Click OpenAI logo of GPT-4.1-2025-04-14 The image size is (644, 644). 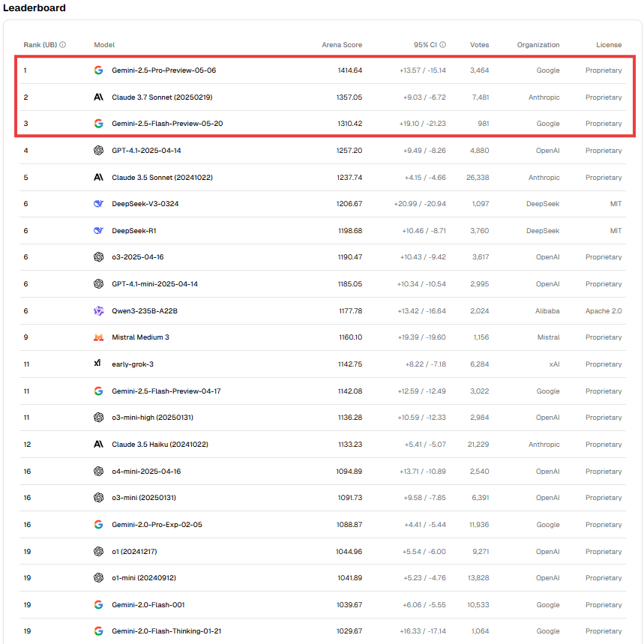tap(98, 151)
